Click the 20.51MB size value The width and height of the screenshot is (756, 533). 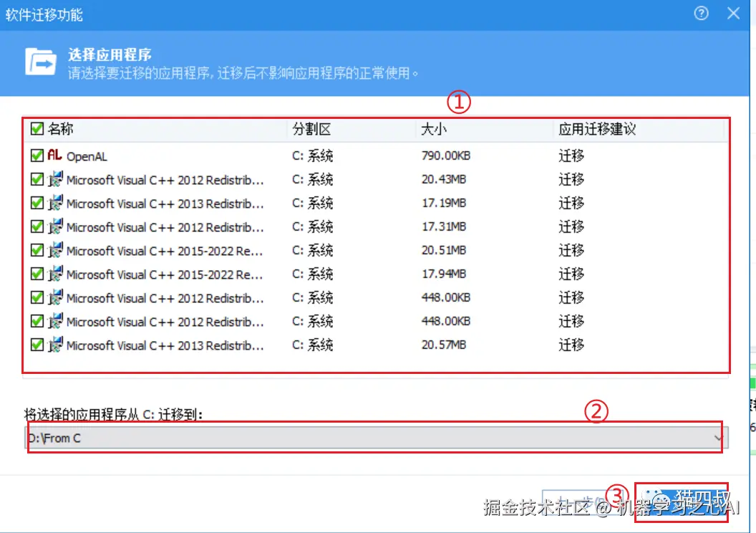[444, 250]
